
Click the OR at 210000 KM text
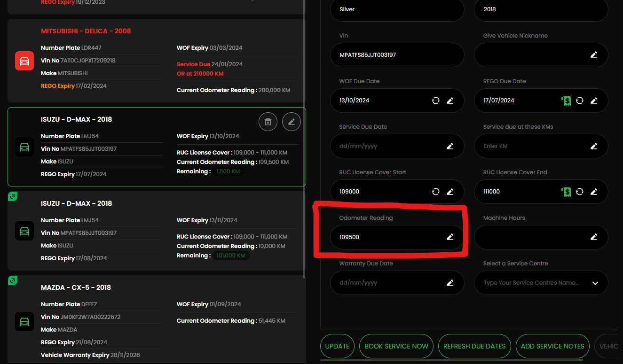(200, 74)
